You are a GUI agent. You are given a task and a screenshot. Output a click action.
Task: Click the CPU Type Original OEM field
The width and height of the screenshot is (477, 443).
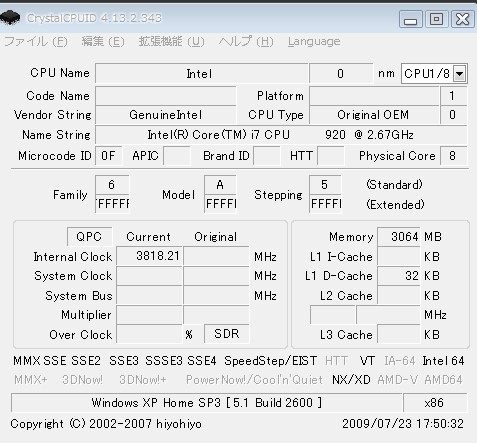click(374, 115)
